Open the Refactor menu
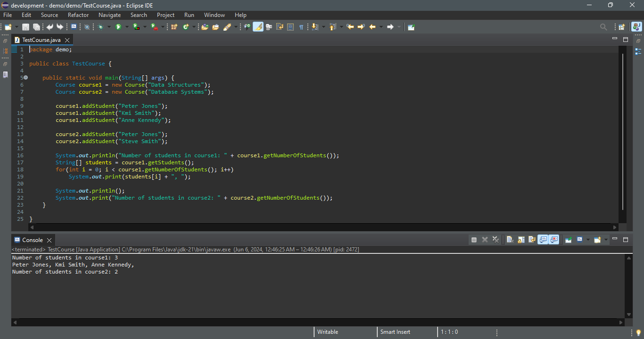 78,15
